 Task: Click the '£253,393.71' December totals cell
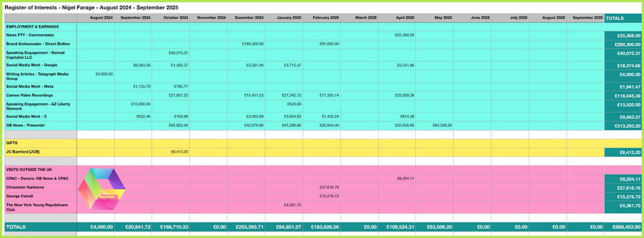point(249,227)
